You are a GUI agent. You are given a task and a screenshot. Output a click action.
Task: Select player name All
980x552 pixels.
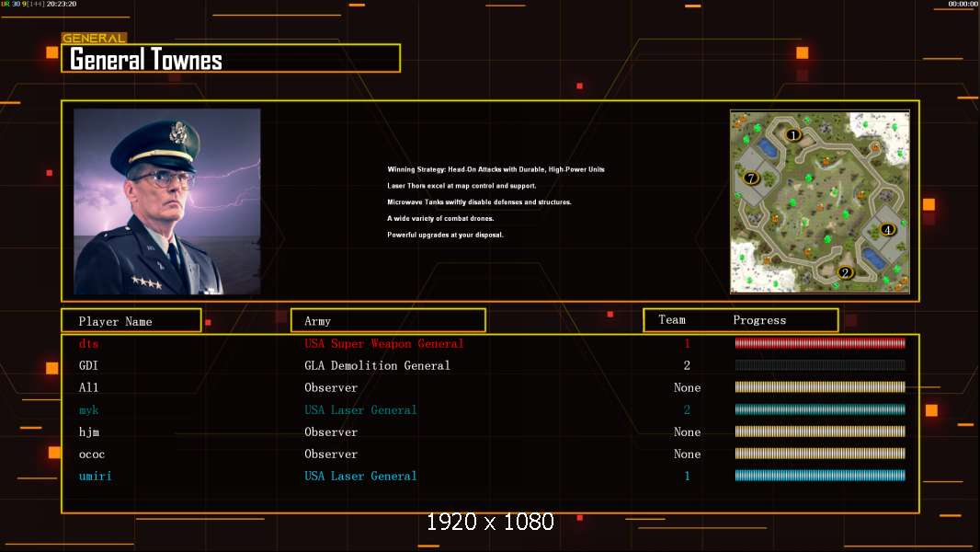(x=88, y=387)
